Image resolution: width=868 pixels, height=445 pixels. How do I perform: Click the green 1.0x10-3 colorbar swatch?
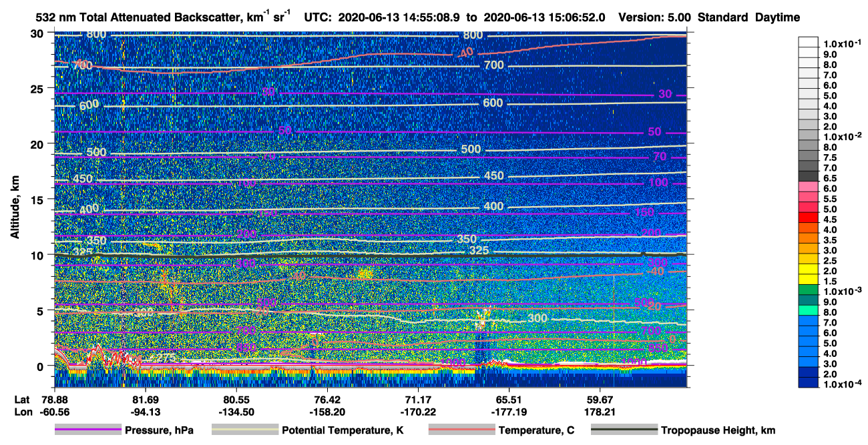tap(809, 291)
